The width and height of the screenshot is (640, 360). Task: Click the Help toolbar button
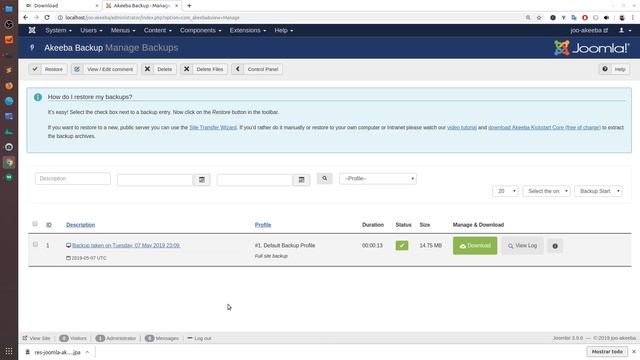click(614, 69)
